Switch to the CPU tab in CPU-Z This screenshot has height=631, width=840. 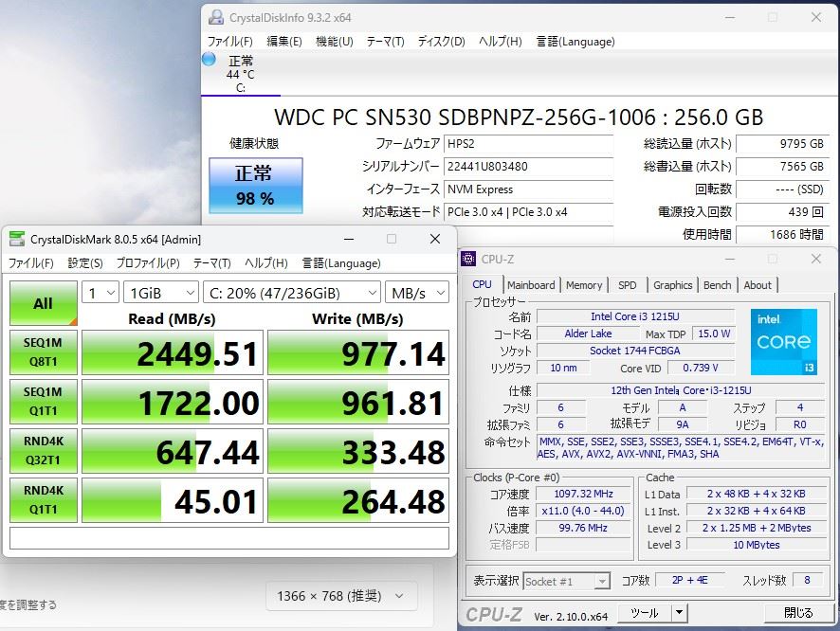point(482,284)
